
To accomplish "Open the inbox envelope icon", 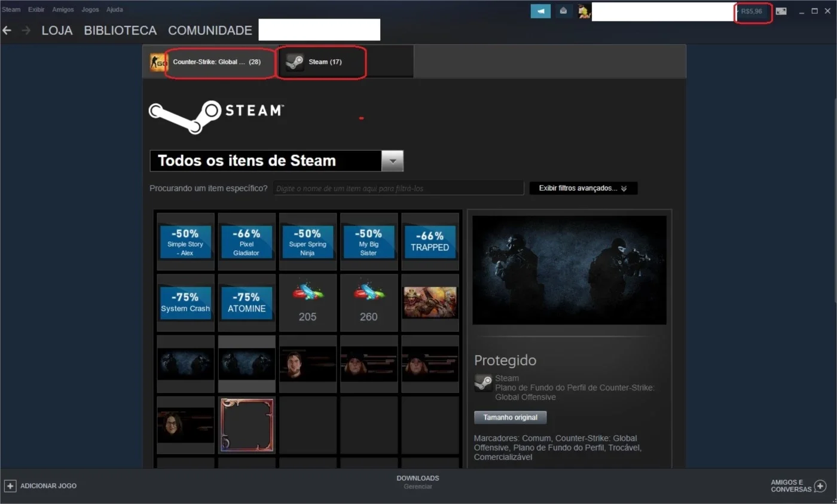I will [x=563, y=11].
